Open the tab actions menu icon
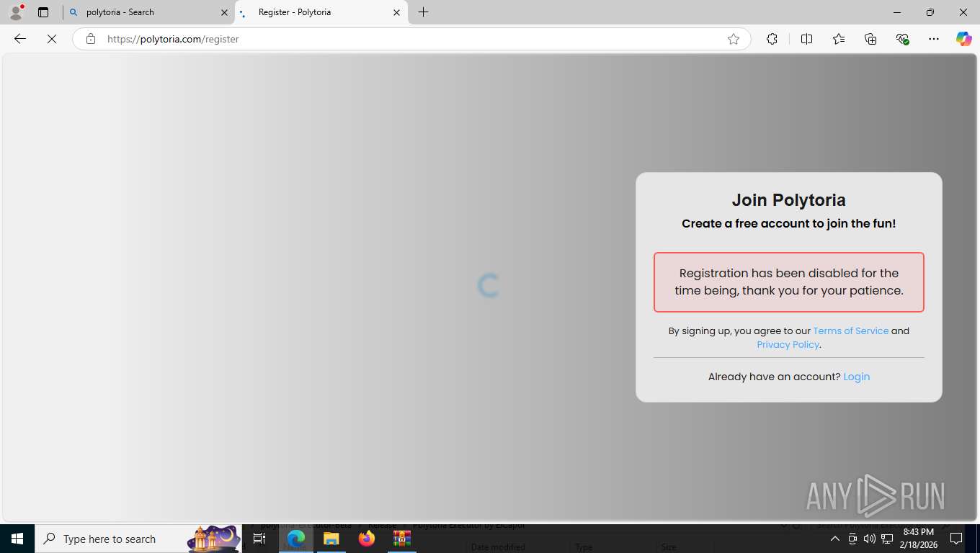The width and height of the screenshot is (980, 553). pos(43,12)
